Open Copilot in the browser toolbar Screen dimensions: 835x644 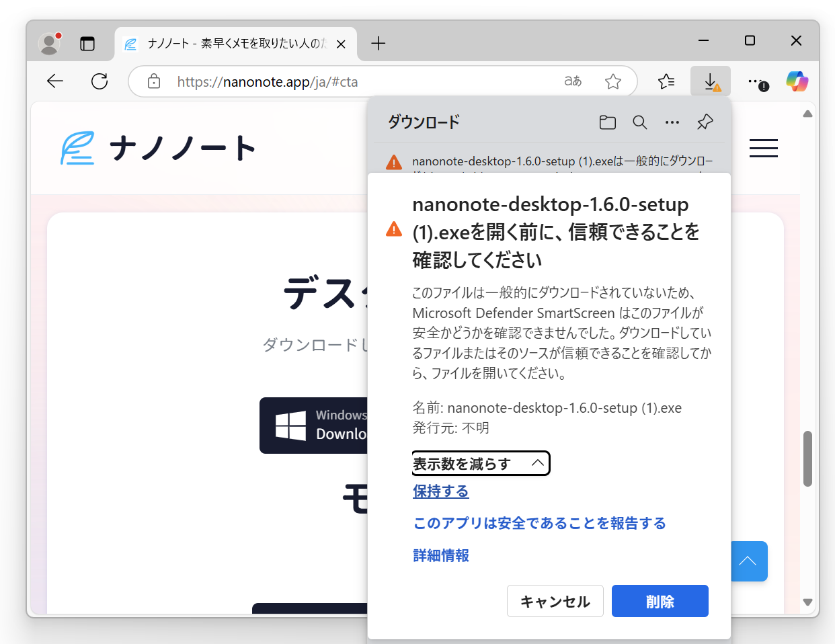[797, 81]
